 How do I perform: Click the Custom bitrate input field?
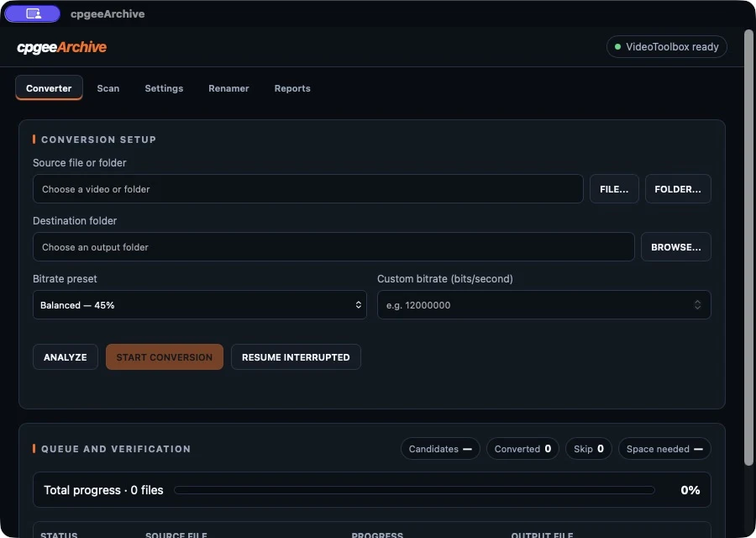[x=543, y=304]
